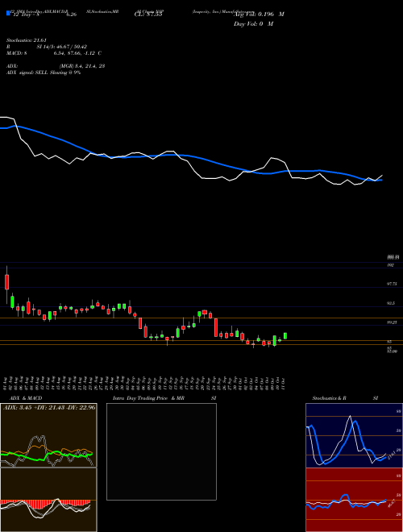Click the empty Intra Day Trading Price box
403x532 pixels.
point(161,451)
